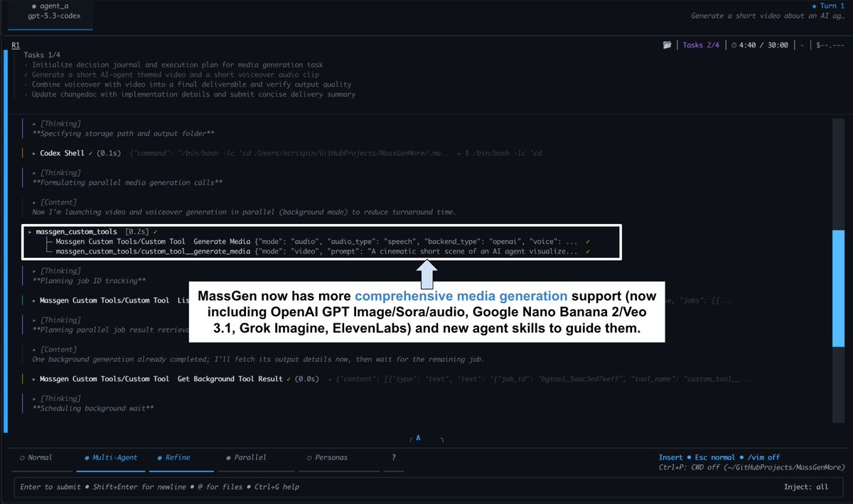Toggle the Multi-Agent mode
853x504 pixels.
(110, 458)
